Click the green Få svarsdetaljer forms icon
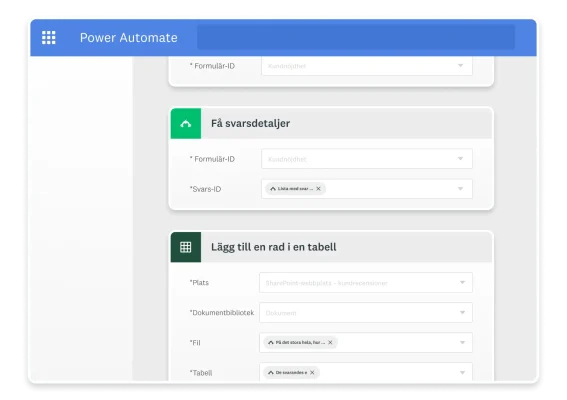Screen dimensions: 567x400 click(186, 123)
